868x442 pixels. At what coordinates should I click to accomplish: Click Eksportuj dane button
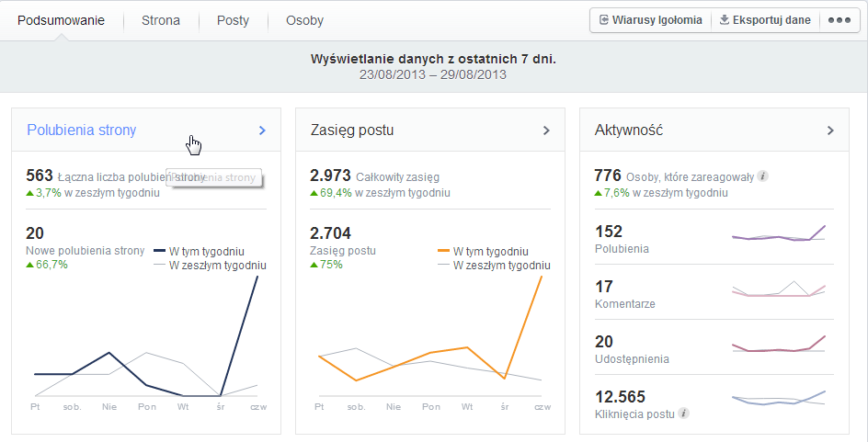(765, 20)
